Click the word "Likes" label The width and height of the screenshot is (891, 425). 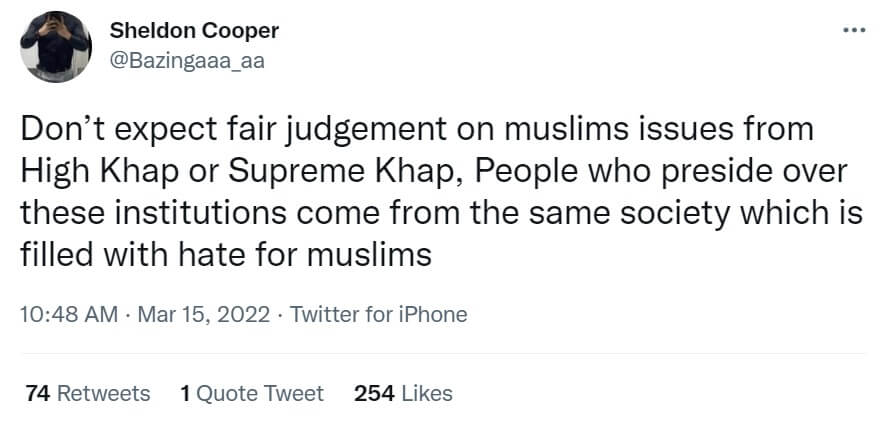[x=427, y=393]
